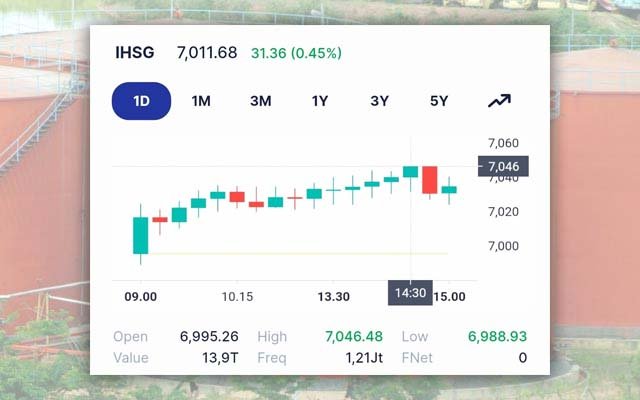Image resolution: width=640 pixels, height=400 pixels.
Task: Click the Low value 6,988.93
Action: (497, 336)
